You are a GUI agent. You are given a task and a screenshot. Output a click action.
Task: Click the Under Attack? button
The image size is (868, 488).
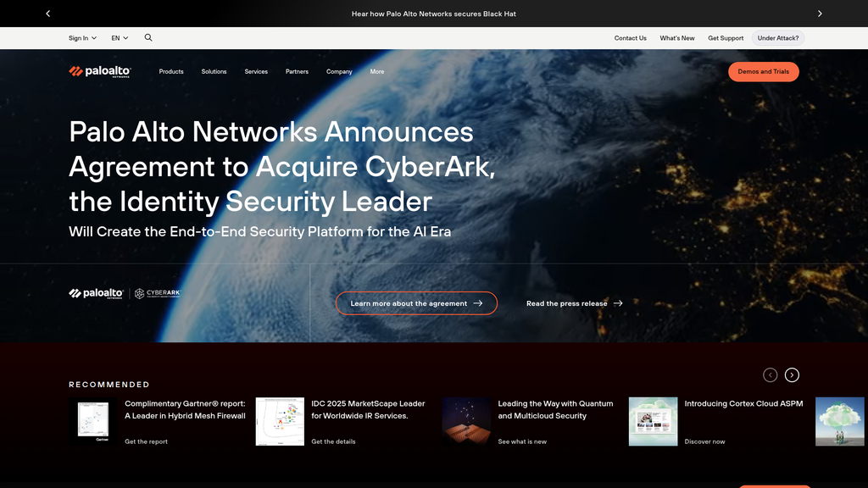tap(778, 38)
